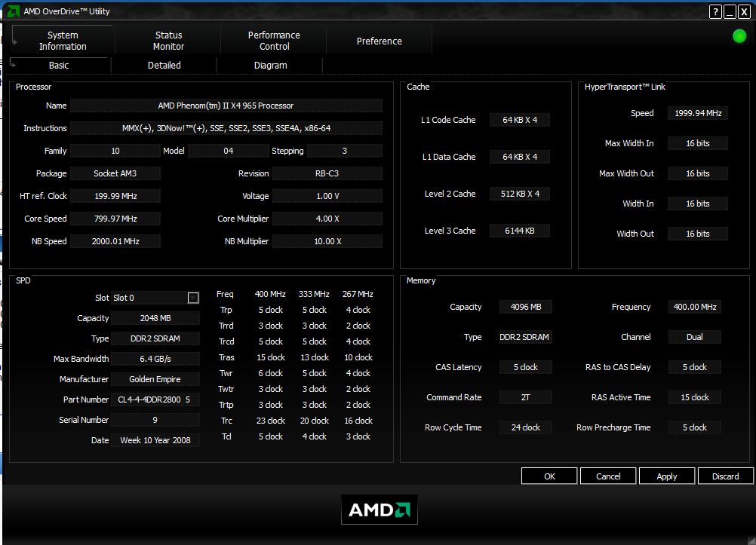Click the Dual channel value
This screenshot has width=756, height=545.
[x=695, y=337]
